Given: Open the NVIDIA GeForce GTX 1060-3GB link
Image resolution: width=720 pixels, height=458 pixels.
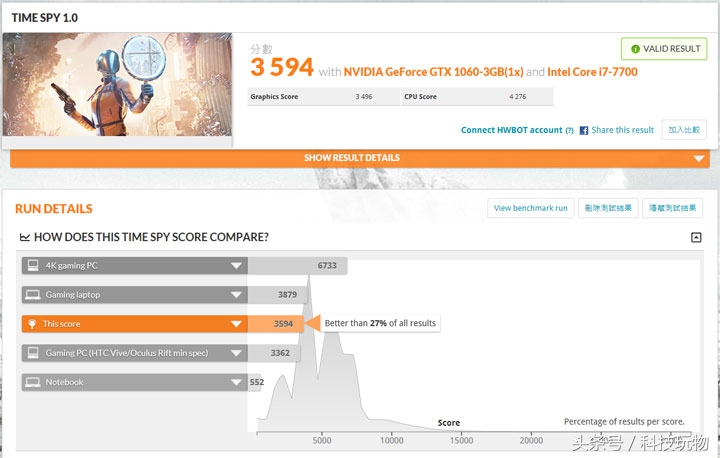Looking at the screenshot, I should [x=433, y=72].
